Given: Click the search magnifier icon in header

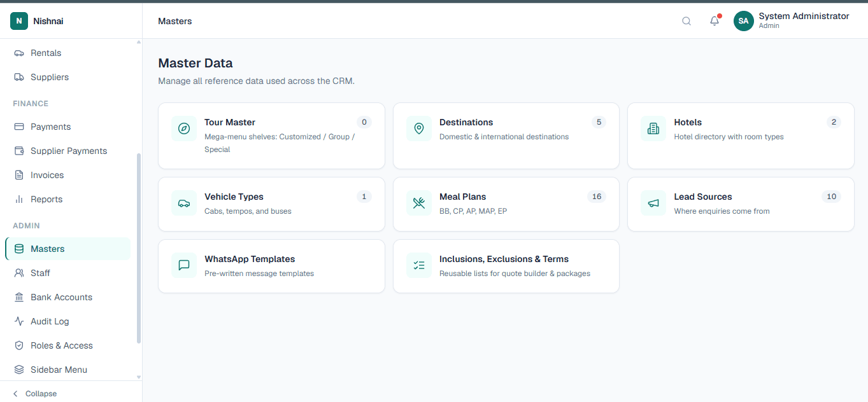Looking at the screenshot, I should [x=687, y=21].
